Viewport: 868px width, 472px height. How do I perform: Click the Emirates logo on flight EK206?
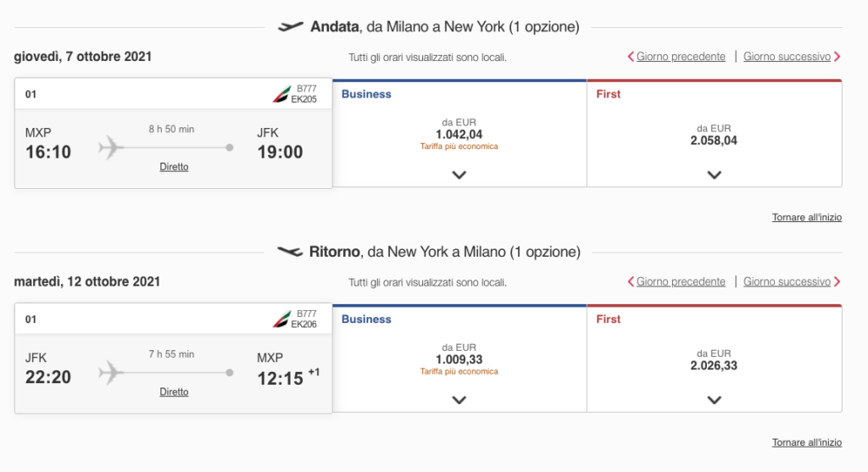(281, 319)
